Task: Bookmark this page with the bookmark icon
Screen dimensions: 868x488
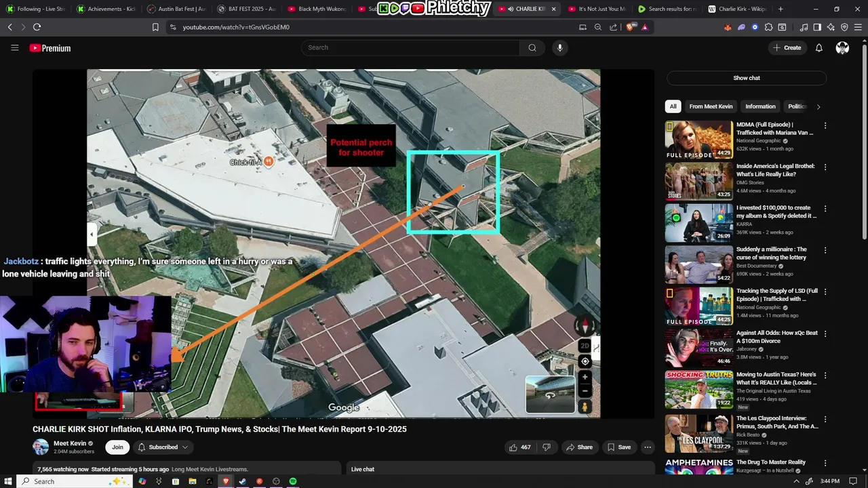Action: pyautogui.click(x=155, y=27)
